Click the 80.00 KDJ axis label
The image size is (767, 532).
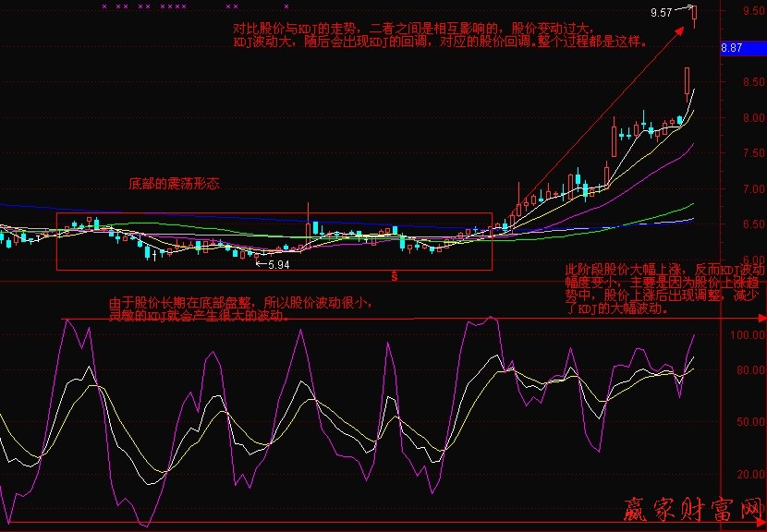click(747, 370)
